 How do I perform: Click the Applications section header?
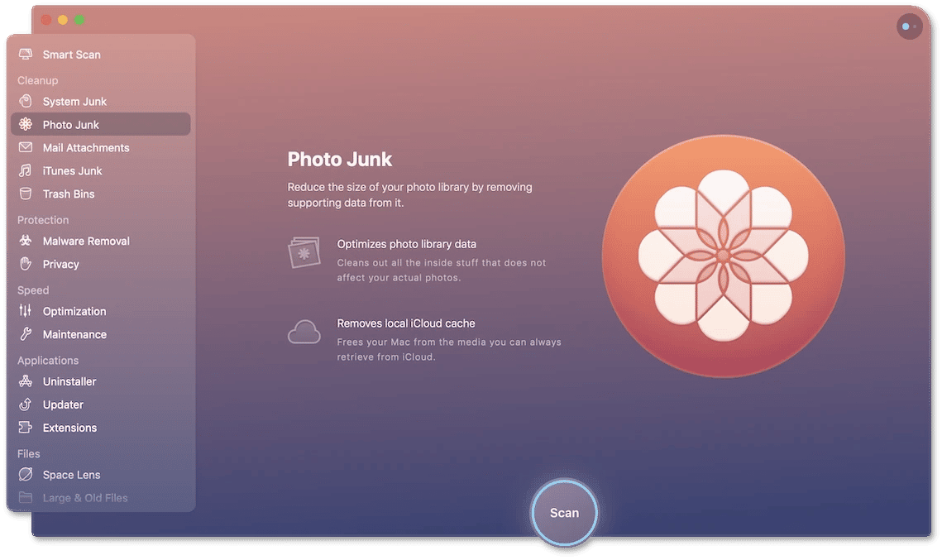click(x=48, y=361)
